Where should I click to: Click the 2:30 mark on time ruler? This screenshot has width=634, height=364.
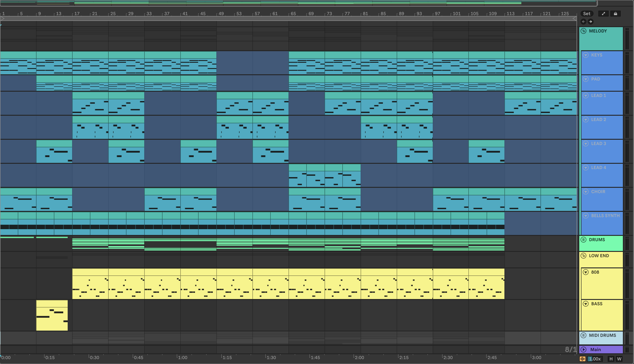pos(448,357)
